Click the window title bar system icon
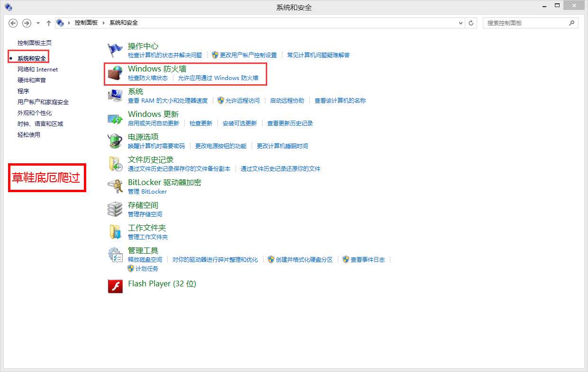Screen dimensions: 588x372 [x=9, y=7]
